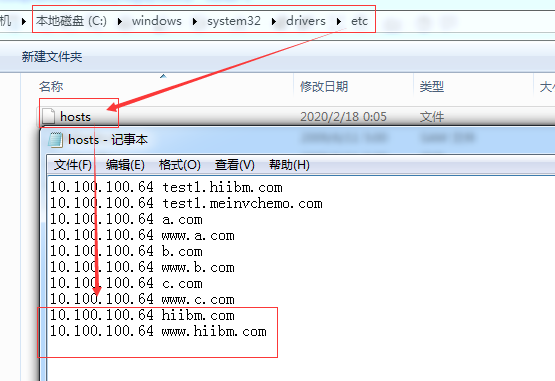Image resolution: width=555 pixels, height=381 pixels.
Task: Click line test1.hiibm.com in Notepad
Action: pos(166,187)
